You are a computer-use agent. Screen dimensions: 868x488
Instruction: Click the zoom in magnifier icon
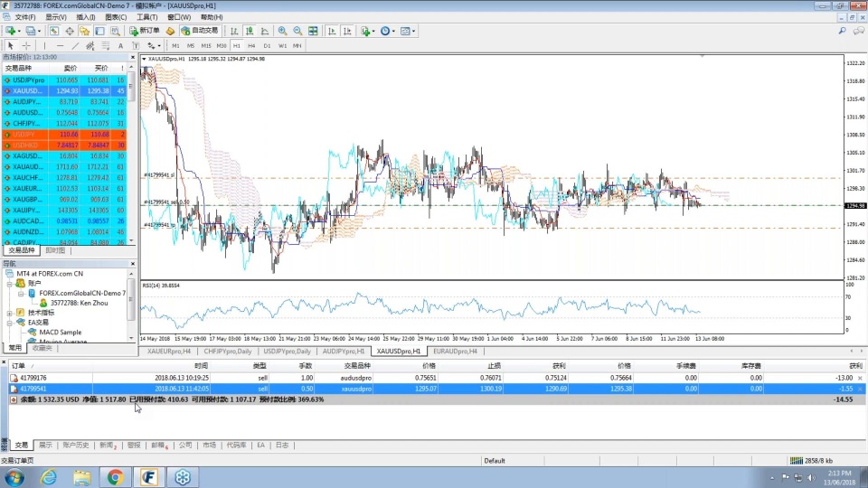point(282,31)
